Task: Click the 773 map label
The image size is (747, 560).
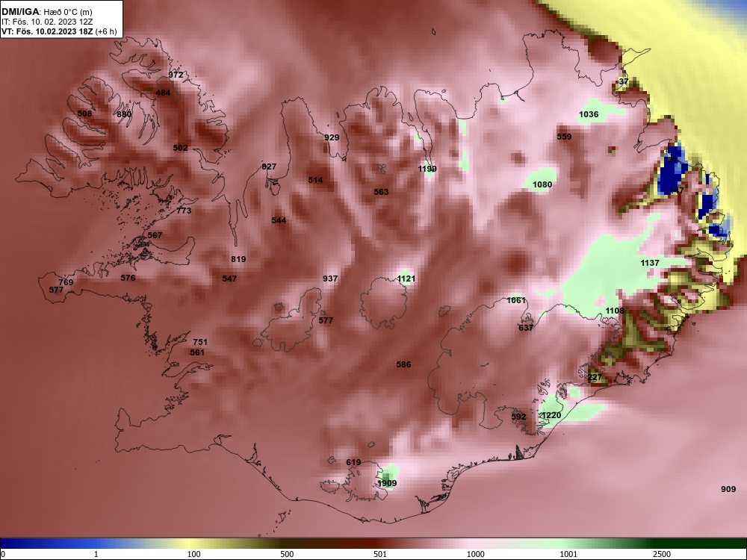Action: click(x=184, y=211)
